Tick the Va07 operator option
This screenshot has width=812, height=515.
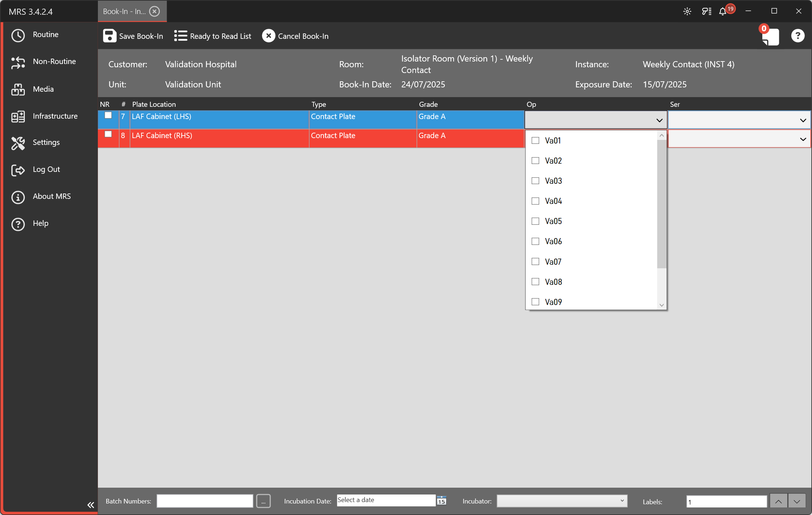point(536,261)
